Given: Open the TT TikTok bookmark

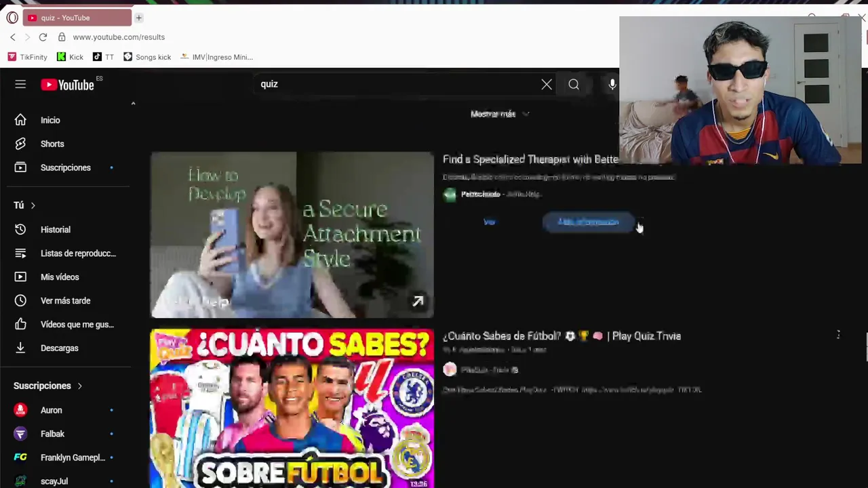Looking at the screenshot, I should (x=103, y=57).
